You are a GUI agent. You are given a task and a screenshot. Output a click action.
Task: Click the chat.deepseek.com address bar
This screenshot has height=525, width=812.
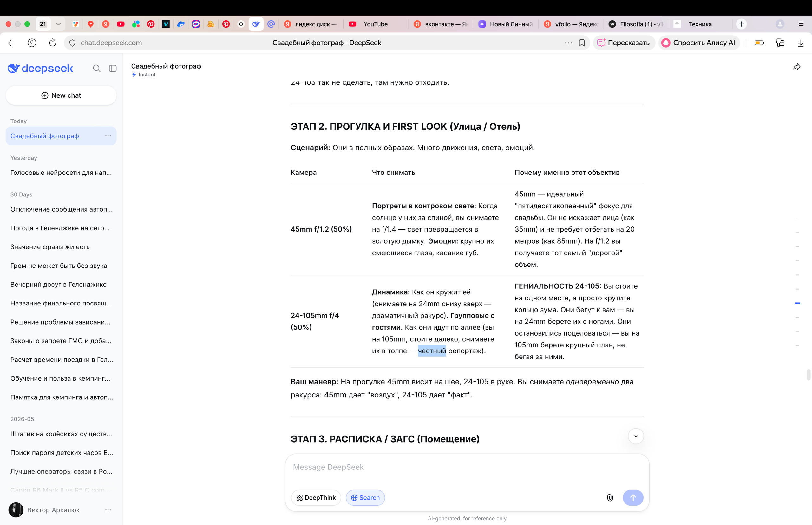pyautogui.click(x=327, y=43)
